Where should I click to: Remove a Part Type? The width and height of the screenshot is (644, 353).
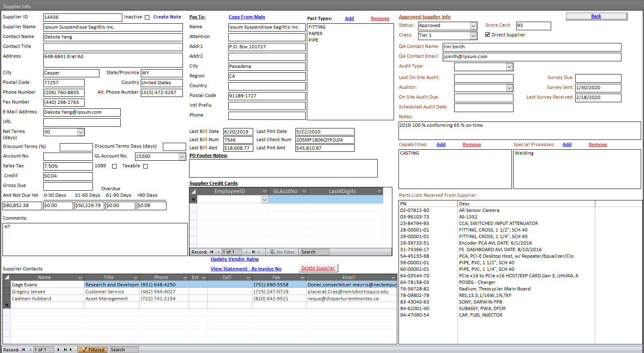(x=380, y=18)
